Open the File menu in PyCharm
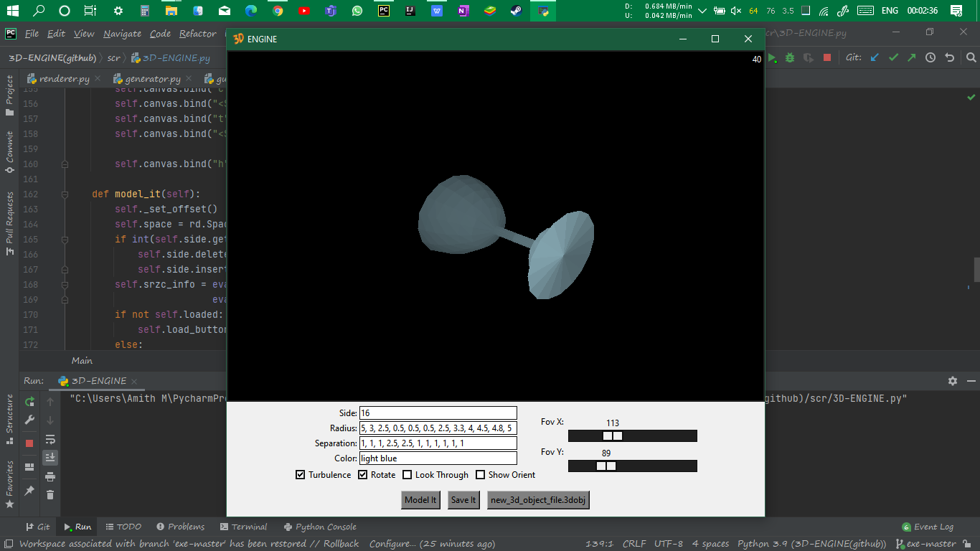The image size is (980, 551). tap(32, 34)
